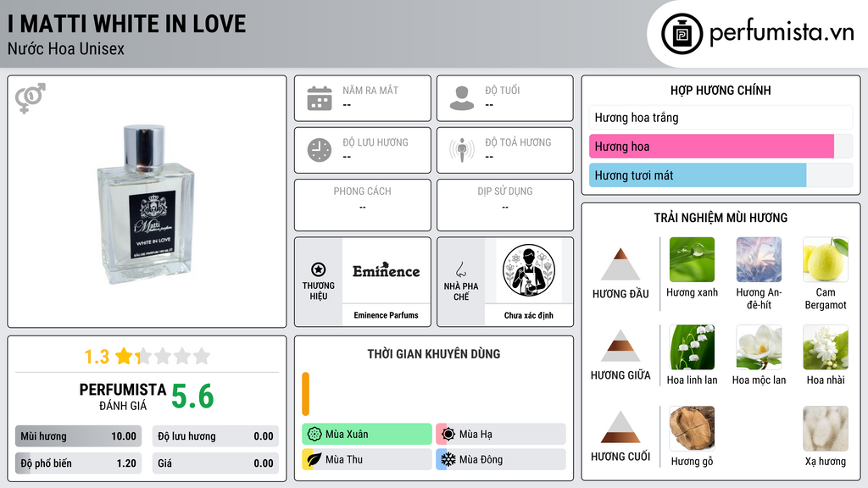Click the clock icon for Độ lưu hương
This screenshot has width=868, height=488.
(320, 150)
